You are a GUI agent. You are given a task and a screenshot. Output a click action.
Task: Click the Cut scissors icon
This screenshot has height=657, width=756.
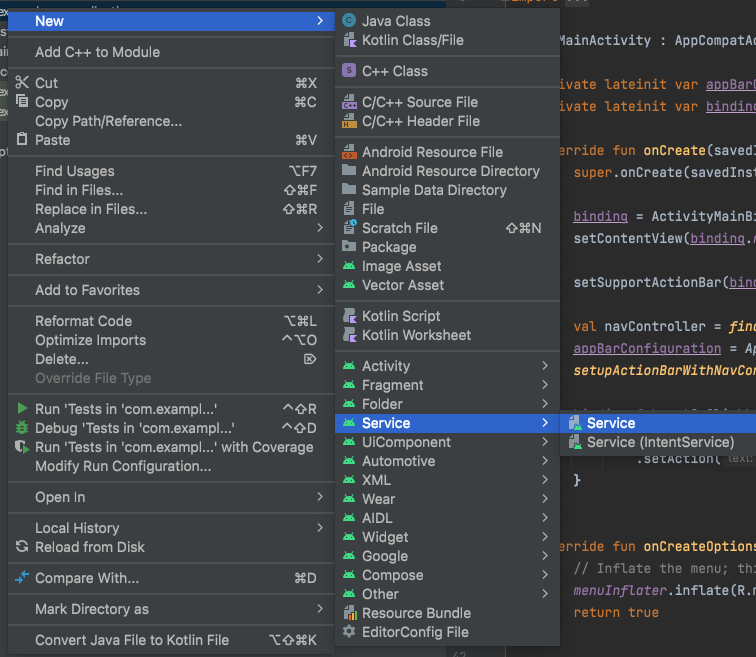(x=22, y=82)
